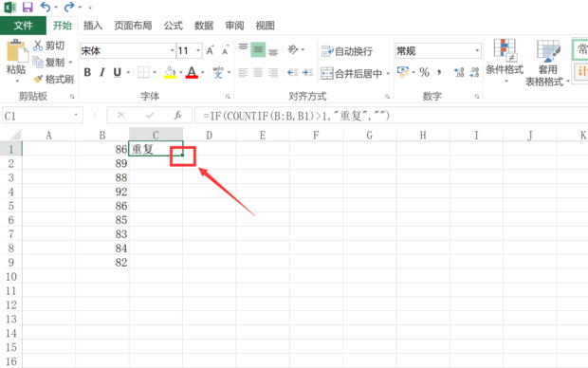Apply yellow fill color to the cell
This screenshot has width=588, height=368.
[x=170, y=72]
